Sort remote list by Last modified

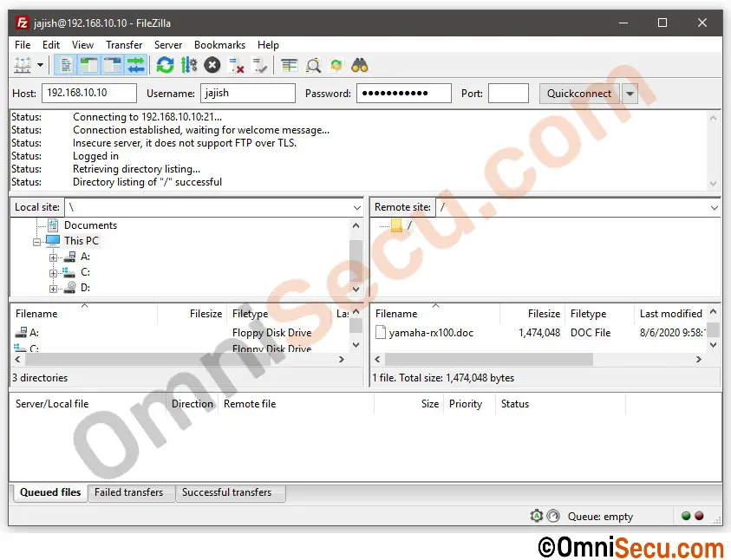670,314
